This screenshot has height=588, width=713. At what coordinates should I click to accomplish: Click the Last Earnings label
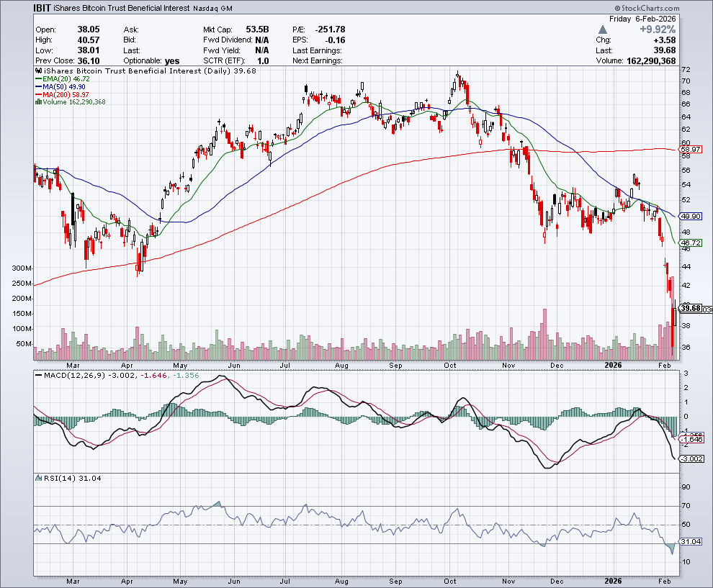coord(317,50)
